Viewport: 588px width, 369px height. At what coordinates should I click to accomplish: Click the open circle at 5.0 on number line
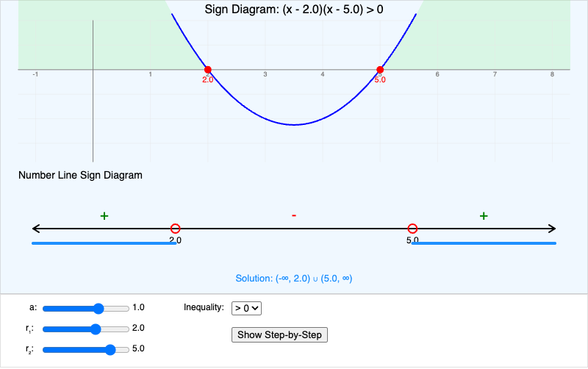(412, 229)
